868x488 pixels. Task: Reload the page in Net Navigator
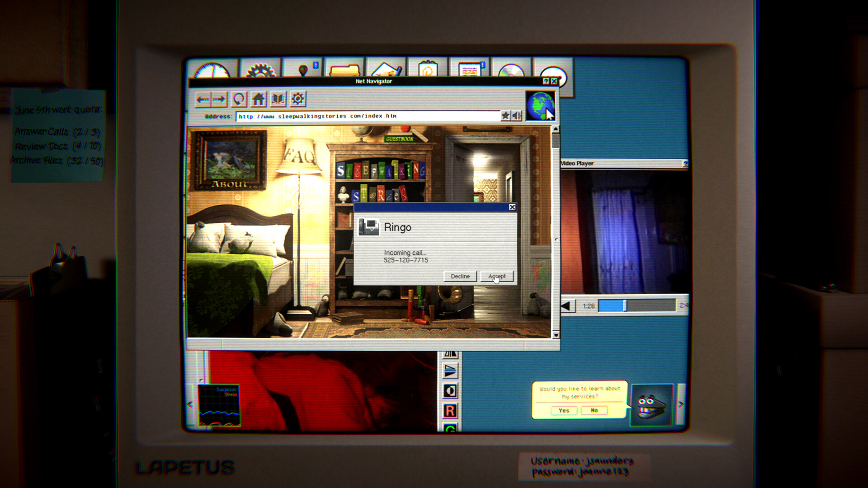(239, 99)
